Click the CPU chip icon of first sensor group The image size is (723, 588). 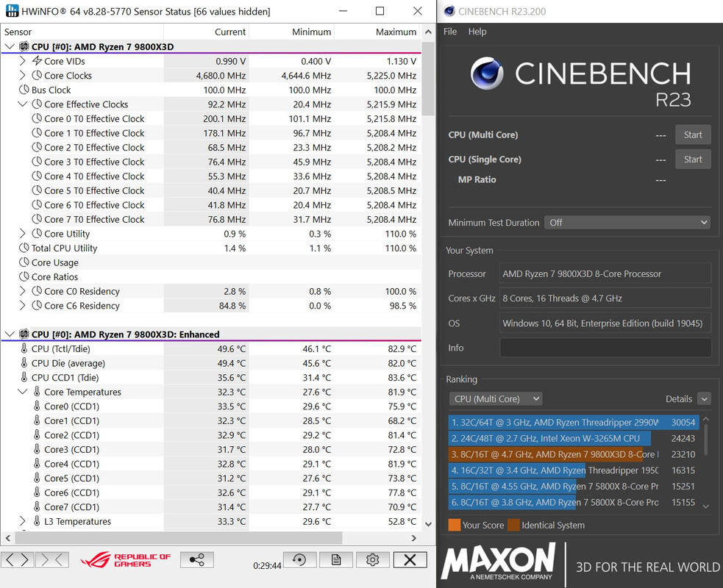[24, 46]
